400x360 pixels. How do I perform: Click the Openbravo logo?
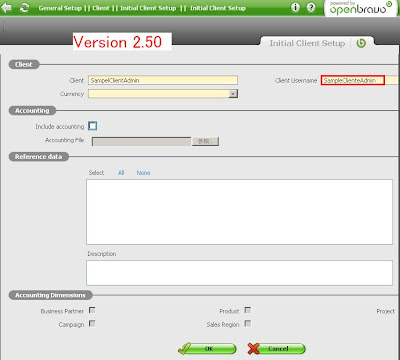pyautogui.click(x=361, y=8)
